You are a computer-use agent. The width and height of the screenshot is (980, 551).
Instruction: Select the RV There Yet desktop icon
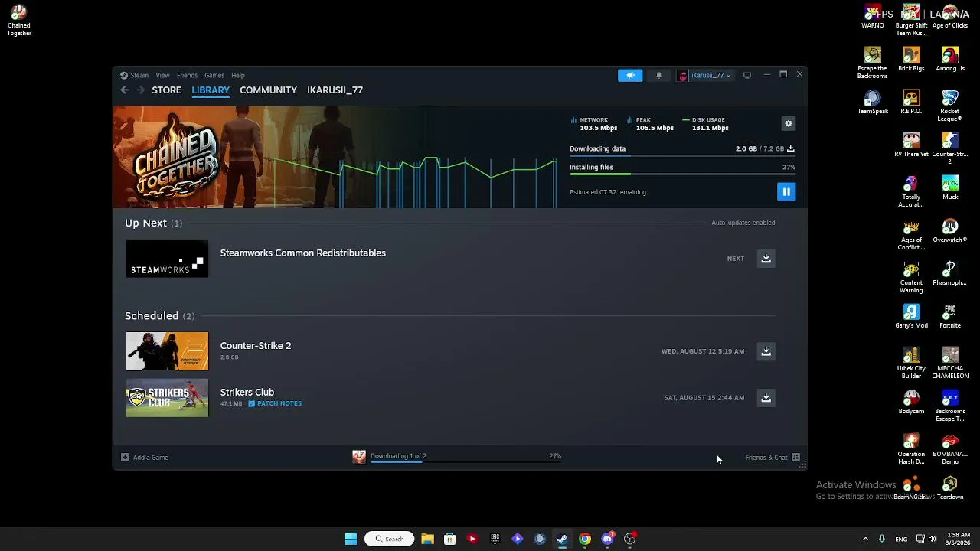pyautogui.click(x=911, y=145)
